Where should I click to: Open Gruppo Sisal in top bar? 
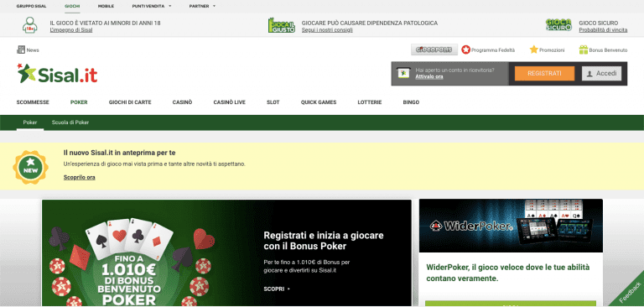[x=31, y=6]
